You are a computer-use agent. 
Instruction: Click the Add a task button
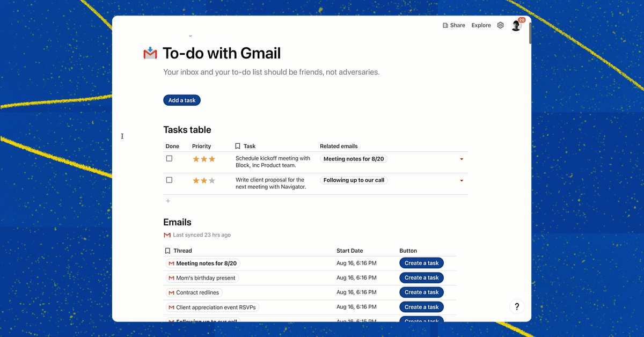[182, 100]
